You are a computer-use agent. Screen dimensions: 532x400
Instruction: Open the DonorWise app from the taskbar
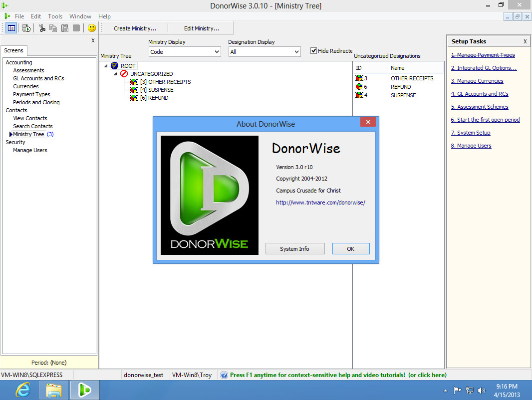pyautogui.click(x=84, y=390)
